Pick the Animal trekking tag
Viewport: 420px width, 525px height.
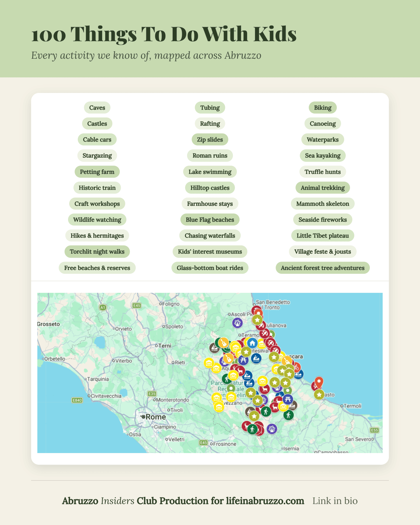[323, 188]
